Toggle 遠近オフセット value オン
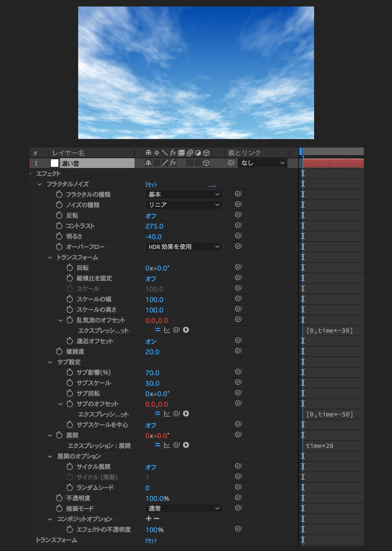 [151, 341]
